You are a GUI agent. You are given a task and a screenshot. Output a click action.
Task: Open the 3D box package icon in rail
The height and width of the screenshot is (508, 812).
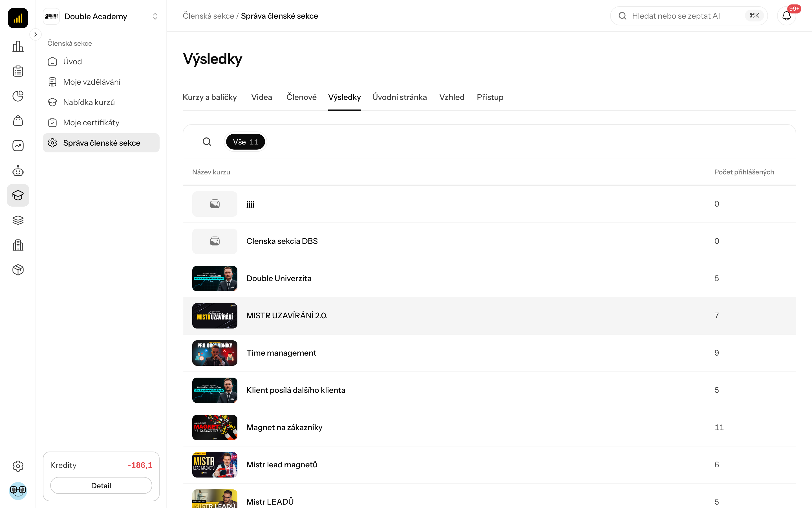coord(18,270)
